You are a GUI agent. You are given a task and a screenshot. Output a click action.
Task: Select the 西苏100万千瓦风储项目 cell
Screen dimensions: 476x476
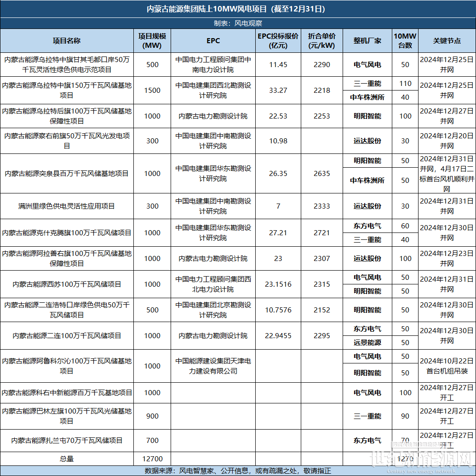click(x=67, y=284)
